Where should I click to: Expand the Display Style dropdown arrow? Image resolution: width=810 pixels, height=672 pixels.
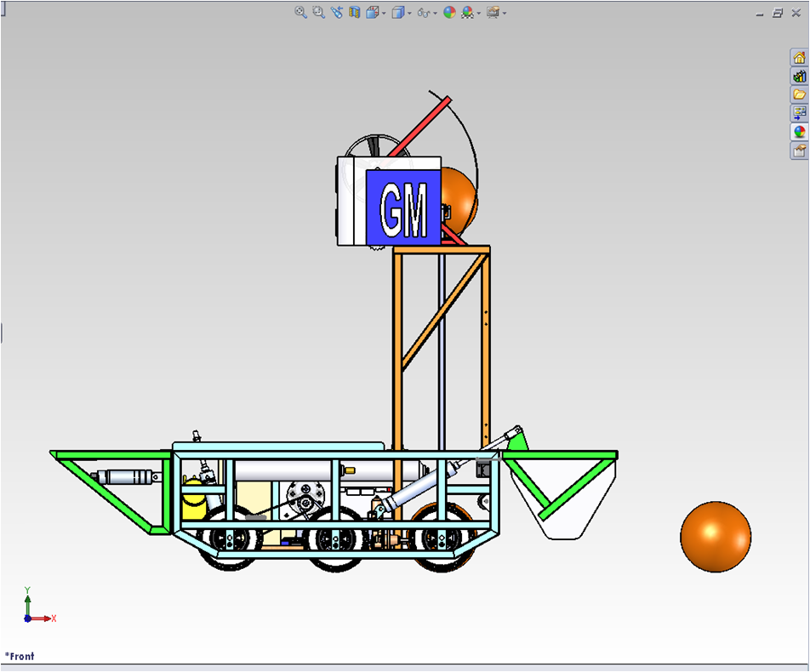pyautogui.click(x=409, y=13)
